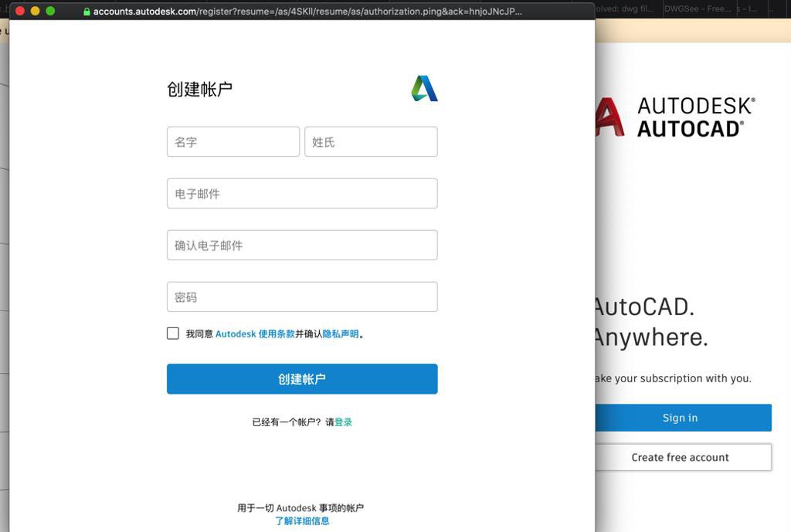Minimize the window with yellow button
The width and height of the screenshot is (791, 532).
coord(35,11)
